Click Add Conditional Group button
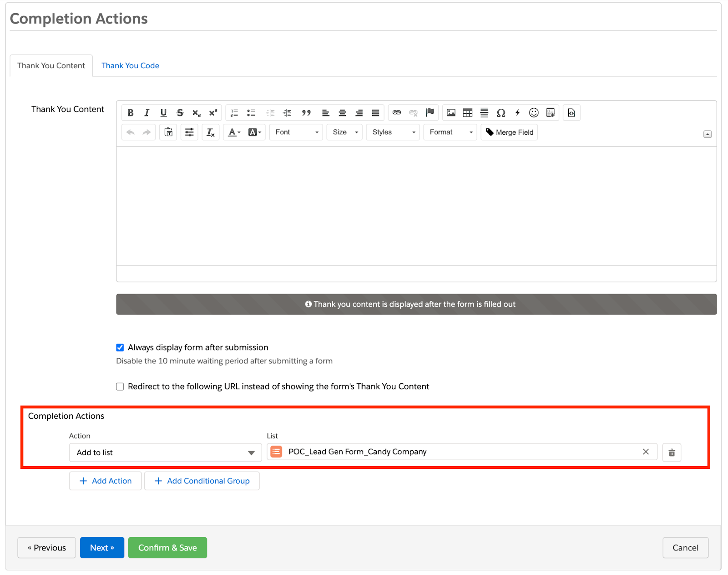 pos(202,481)
